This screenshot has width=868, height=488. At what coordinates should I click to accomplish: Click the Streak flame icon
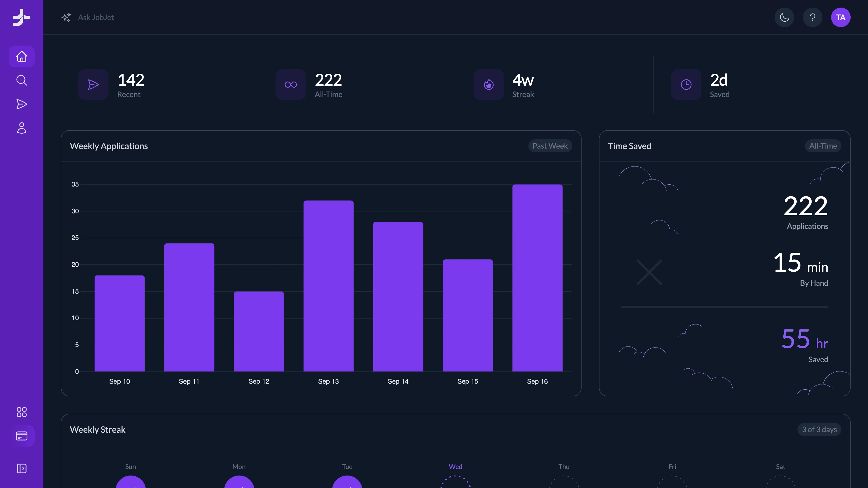[x=489, y=85]
